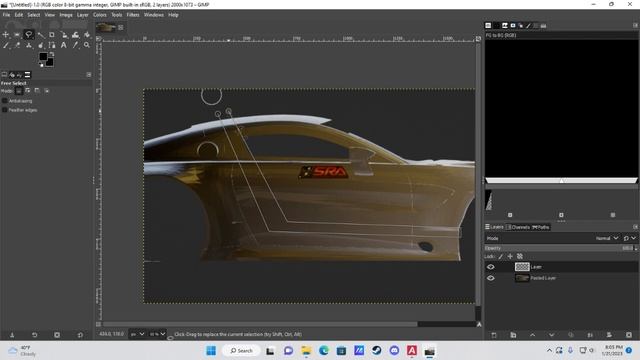The width and height of the screenshot is (640, 360).
Task: Click the car image tab thumbnail
Action: pyautogui.click(x=106, y=27)
